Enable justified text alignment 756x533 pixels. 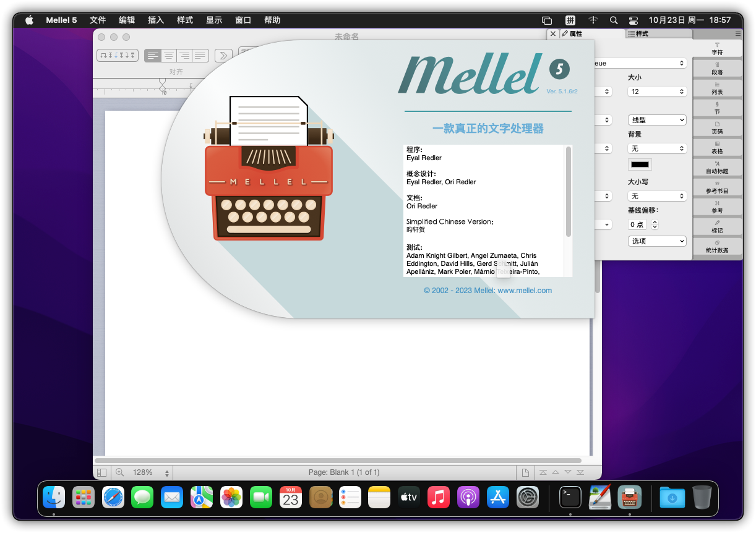(200, 56)
